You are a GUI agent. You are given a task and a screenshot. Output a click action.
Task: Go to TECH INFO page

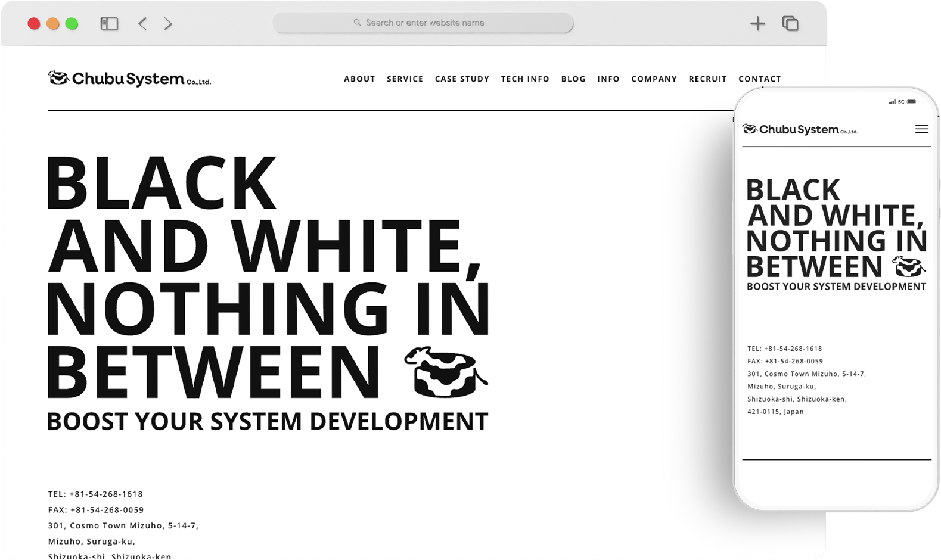[x=525, y=79]
